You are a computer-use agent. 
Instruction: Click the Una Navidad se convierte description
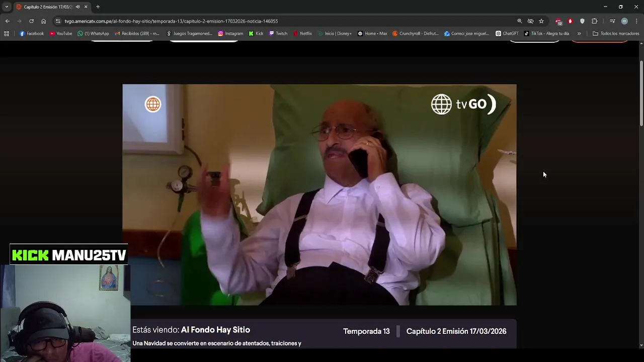click(217, 343)
